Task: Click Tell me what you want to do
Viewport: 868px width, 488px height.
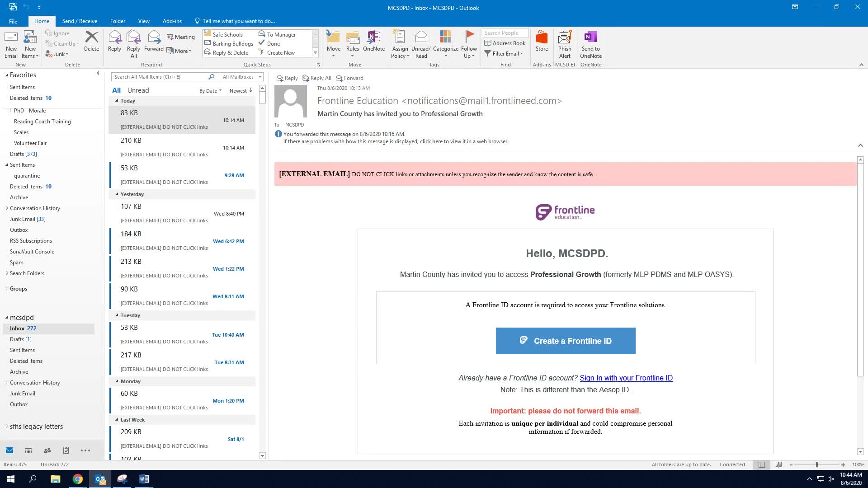Action: [235, 21]
